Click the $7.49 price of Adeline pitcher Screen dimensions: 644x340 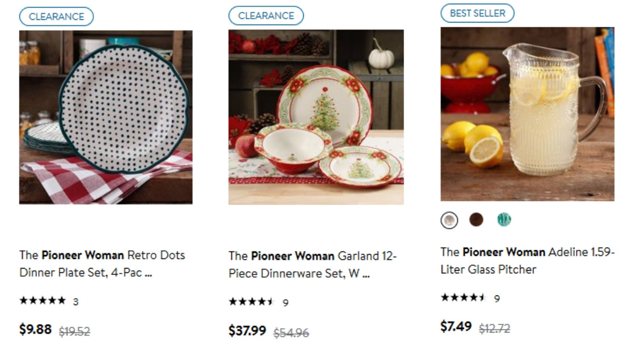point(456,327)
